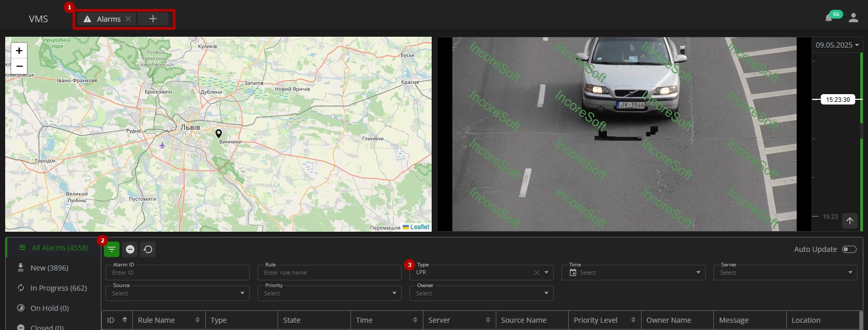Open the notifications bell
Image resolution: width=868 pixels, height=330 pixels.
(829, 18)
